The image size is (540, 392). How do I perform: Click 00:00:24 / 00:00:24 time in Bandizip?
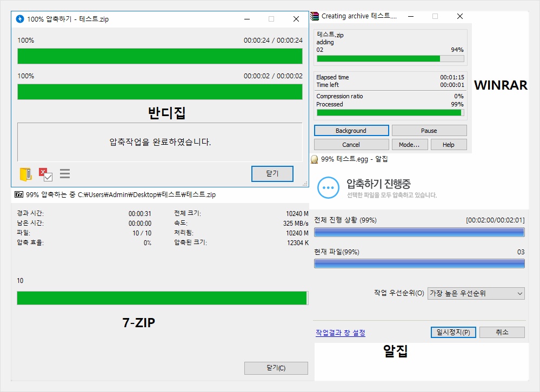(x=273, y=40)
